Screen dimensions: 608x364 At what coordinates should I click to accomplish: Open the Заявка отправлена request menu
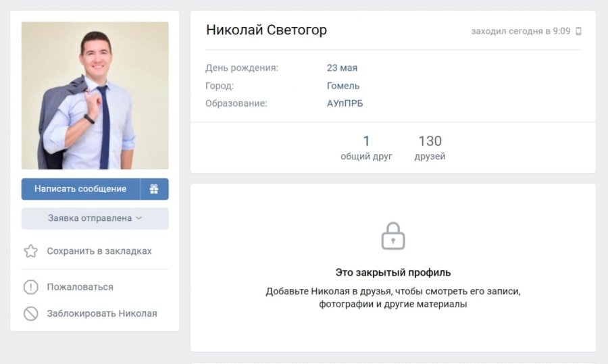[95, 218]
